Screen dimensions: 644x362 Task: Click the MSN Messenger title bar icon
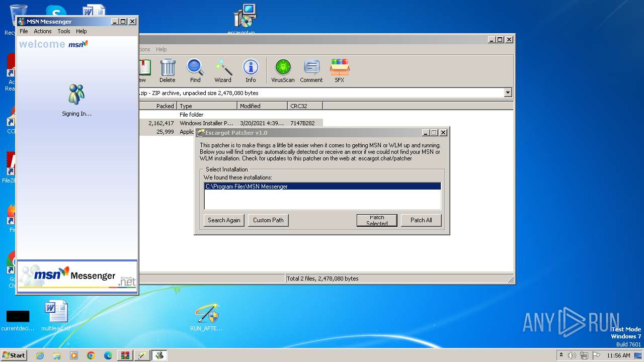click(x=22, y=22)
